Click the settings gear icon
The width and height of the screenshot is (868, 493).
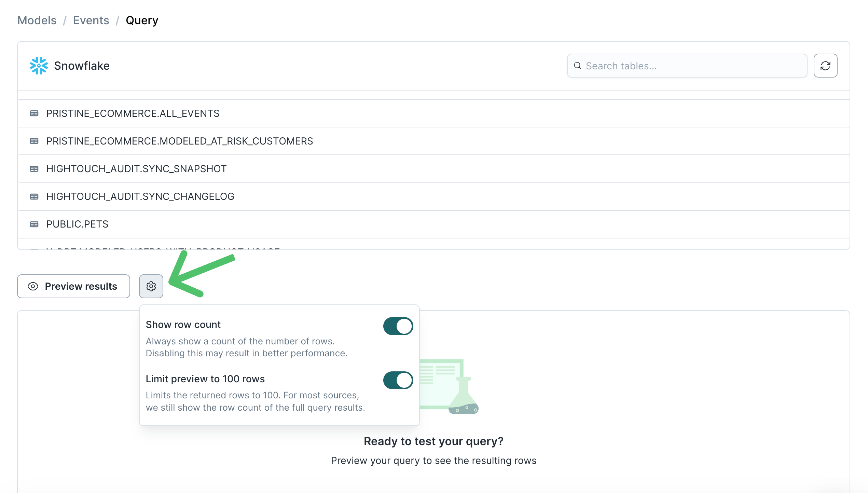(x=151, y=286)
